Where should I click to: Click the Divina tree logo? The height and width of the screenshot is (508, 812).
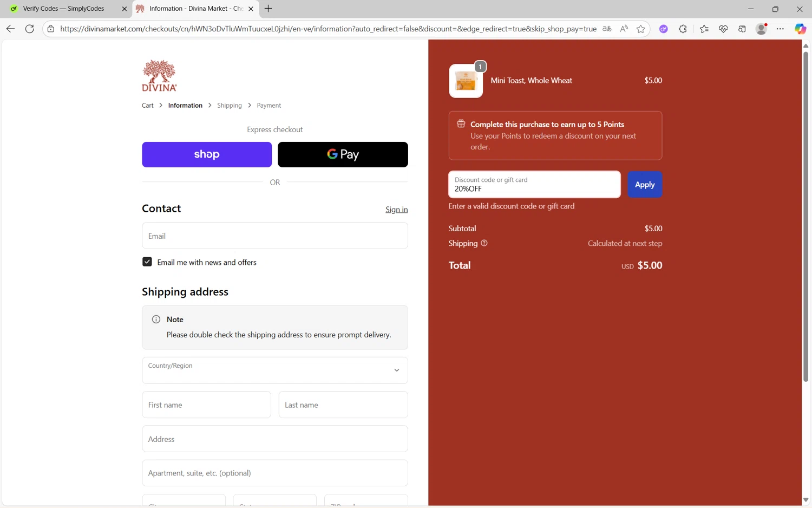(x=159, y=75)
